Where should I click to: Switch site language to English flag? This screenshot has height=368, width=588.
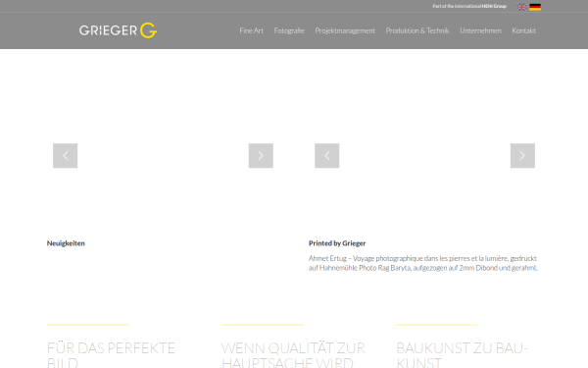point(521,7)
